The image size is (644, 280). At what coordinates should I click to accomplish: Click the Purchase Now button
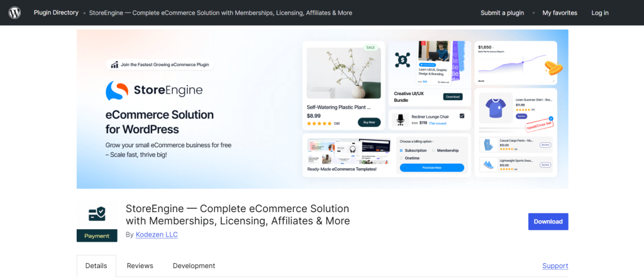432,168
